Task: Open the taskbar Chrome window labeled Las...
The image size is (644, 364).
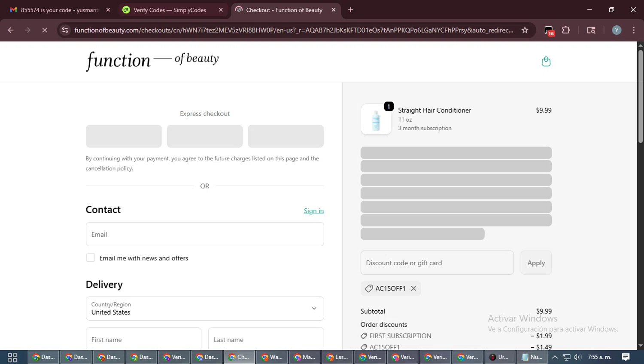Action: click(337, 357)
